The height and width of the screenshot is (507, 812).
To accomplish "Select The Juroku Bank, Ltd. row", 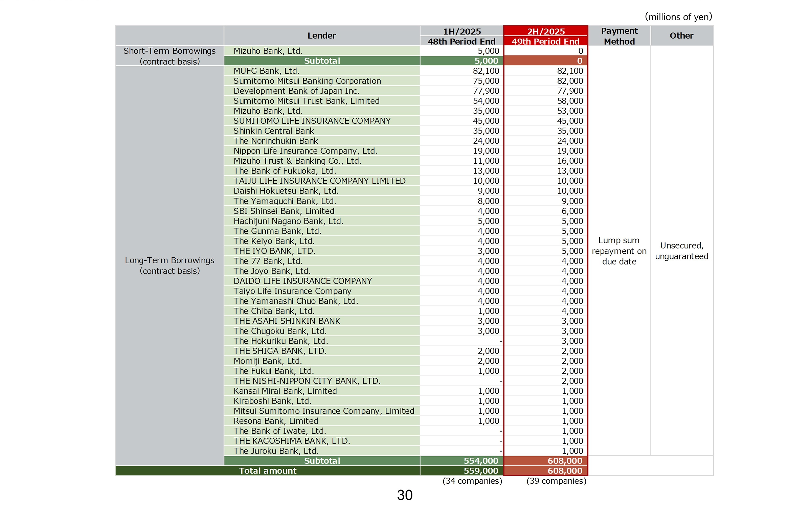I will click(276, 451).
